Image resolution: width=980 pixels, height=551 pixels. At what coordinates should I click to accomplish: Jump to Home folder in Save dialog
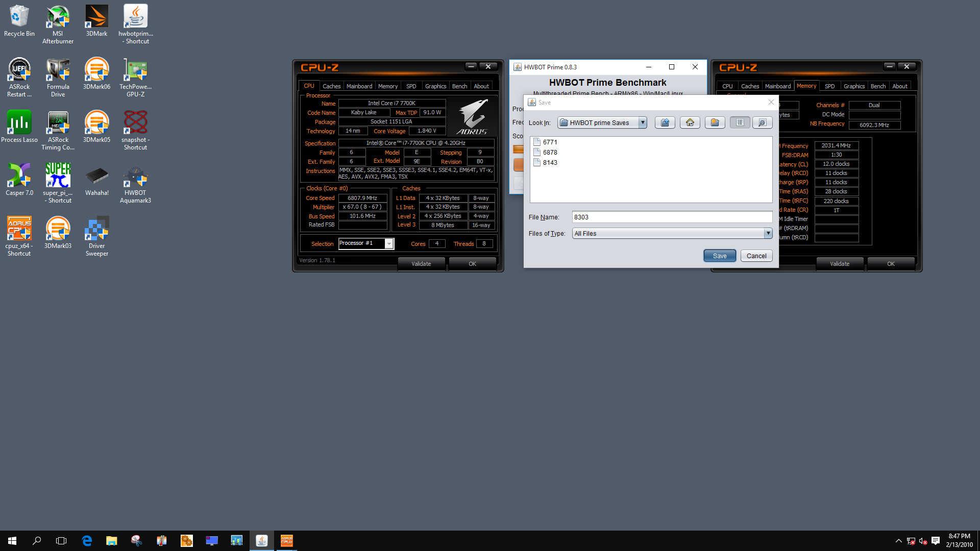[690, 122]
